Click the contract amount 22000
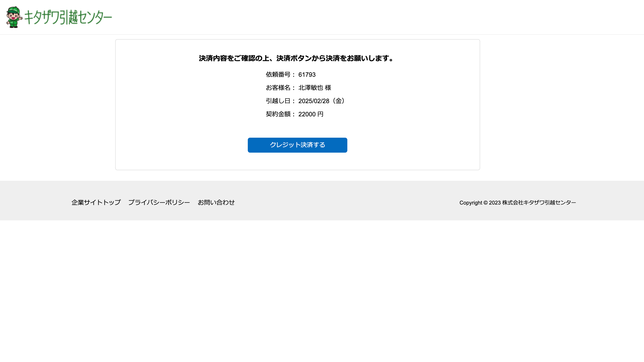Viewport: 644px width, 362px height. [x=307, y=114]
